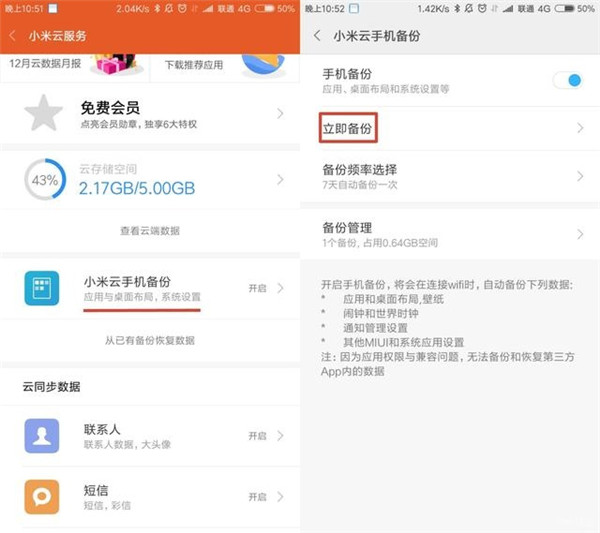Expand 联系人 row chevron
The height and width of the screenshot is (533, 600).
pos(280,436)
